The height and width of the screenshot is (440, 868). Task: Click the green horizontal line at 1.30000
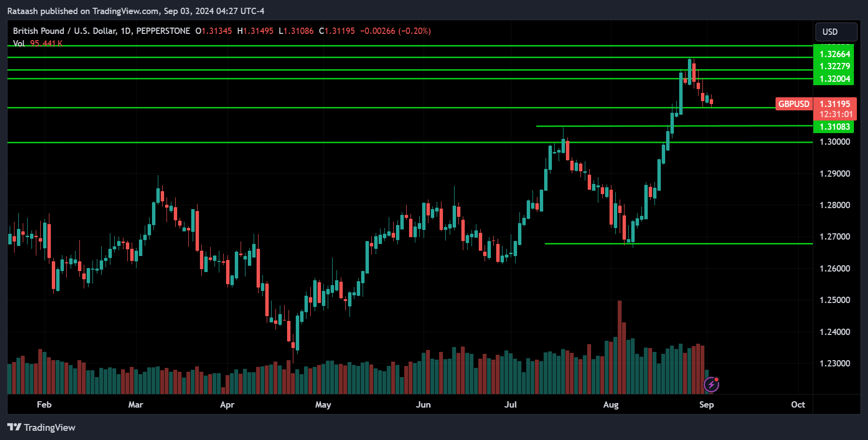click(410, 142)
